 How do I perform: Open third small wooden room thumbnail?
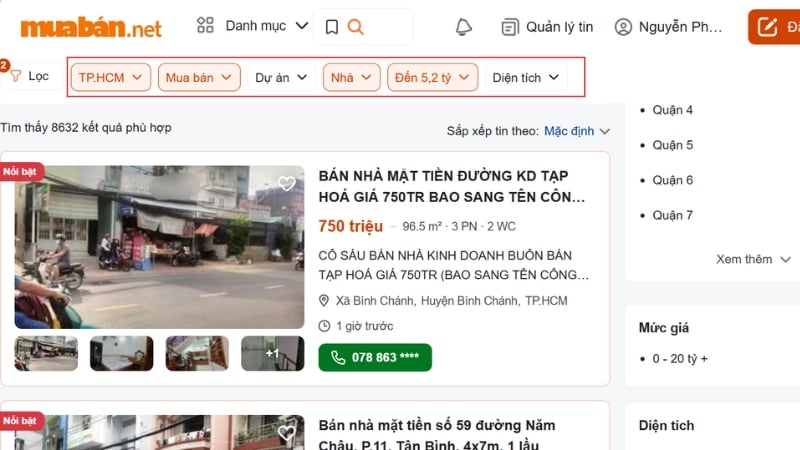coord(197,354)
